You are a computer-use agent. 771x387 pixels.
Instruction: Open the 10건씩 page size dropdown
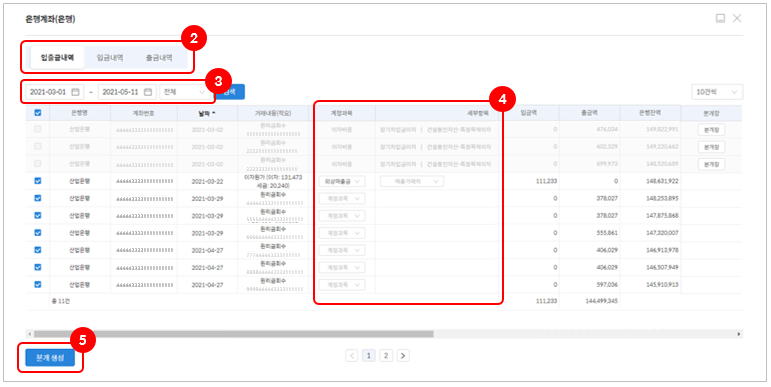tap(717, 92)
